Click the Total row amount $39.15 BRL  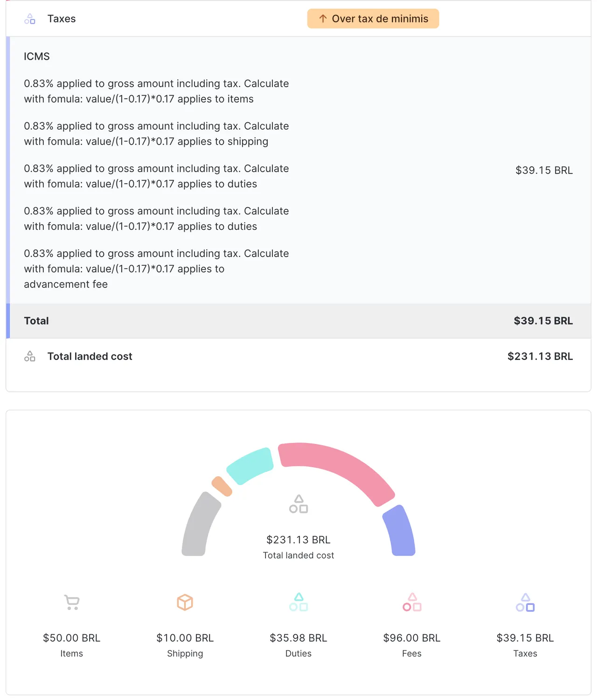(x=543, y=321)
